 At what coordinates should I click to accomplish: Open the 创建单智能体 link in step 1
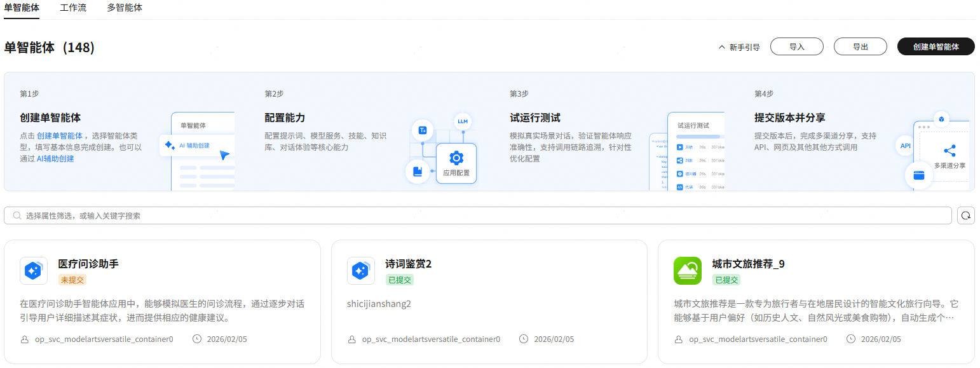[60, 136]
